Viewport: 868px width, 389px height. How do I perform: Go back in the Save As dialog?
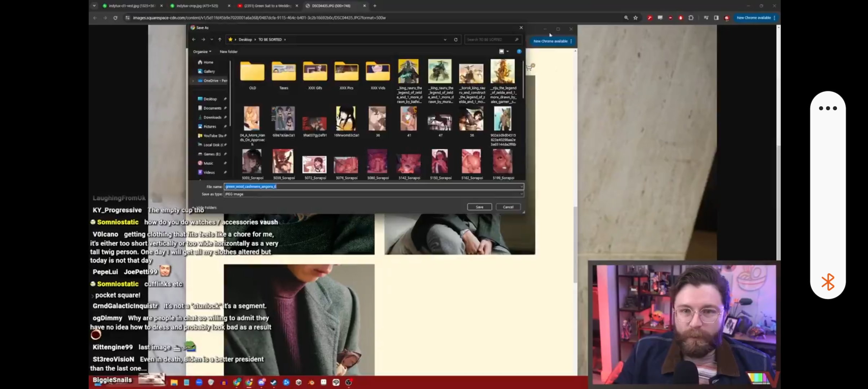(x=194, y=40)
